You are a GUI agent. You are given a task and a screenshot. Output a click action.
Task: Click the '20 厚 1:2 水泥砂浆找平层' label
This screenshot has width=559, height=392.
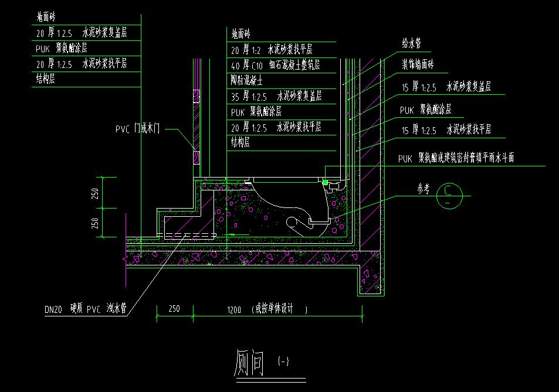coord(272,49)
